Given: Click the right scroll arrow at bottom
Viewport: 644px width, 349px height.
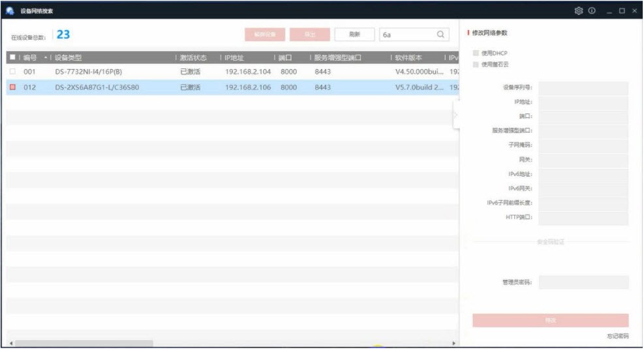Looking at the screenshot, I should (454, 343).
